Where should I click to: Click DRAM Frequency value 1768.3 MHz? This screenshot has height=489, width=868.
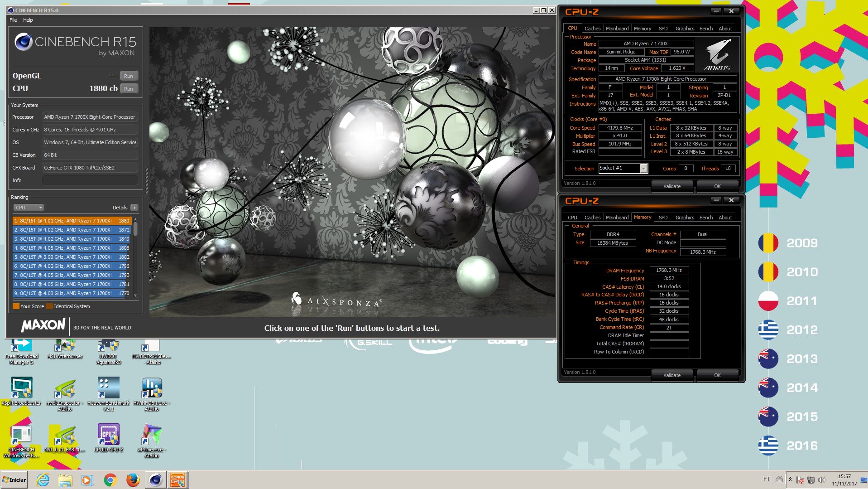click(669, 270)
